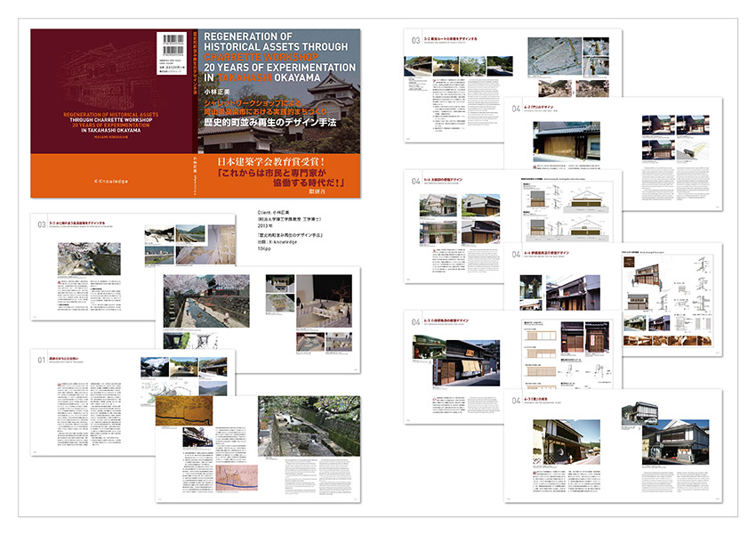Click the white author name 小林正美 on the front cover
The image size is (756, 535).
[217, 91]
